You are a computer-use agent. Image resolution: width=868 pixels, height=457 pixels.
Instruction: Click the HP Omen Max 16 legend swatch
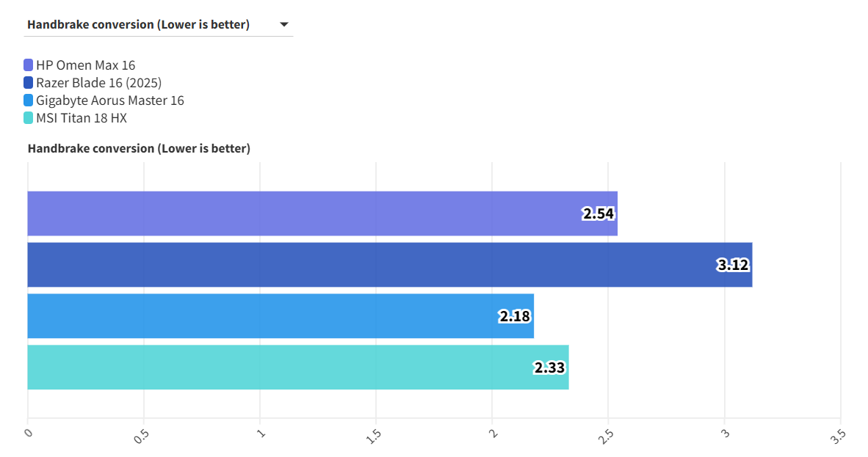pyautogui.click(x=29, y=65)
